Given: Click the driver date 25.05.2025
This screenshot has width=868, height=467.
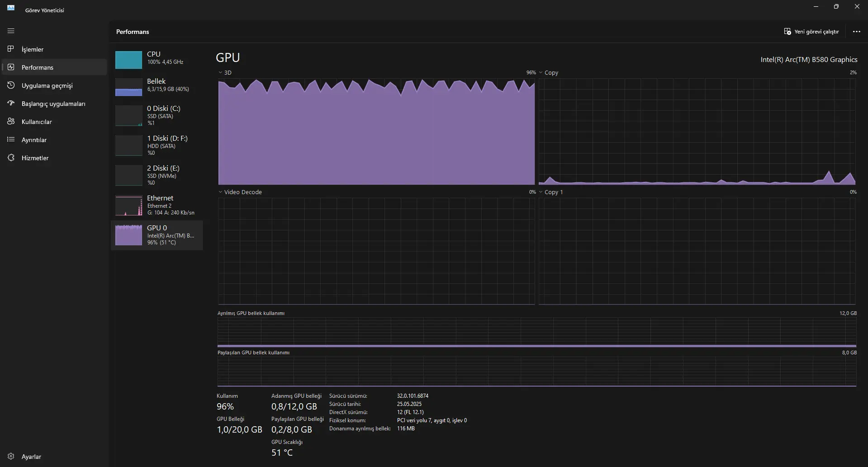Looking at the screenshot, I should [x=409, y=404].
